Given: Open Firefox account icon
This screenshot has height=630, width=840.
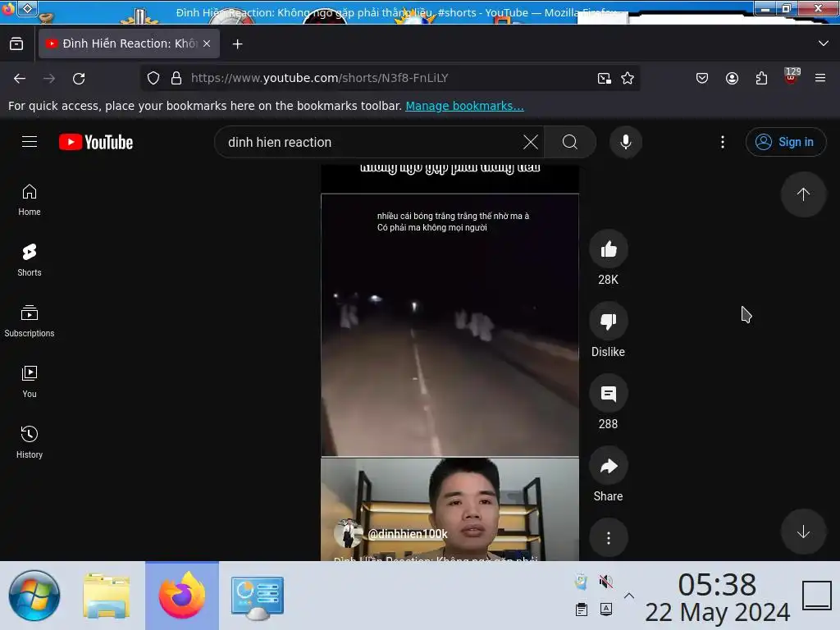Looking at the screenshot, I should point(732,78).
